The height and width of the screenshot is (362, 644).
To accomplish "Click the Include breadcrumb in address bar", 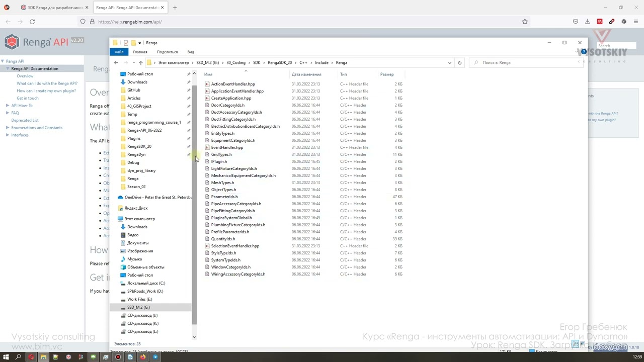I will click(x=321, y=63).
